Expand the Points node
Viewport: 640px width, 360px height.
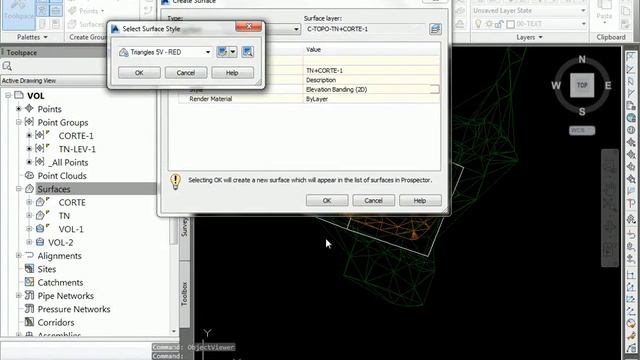pos(18,109)
